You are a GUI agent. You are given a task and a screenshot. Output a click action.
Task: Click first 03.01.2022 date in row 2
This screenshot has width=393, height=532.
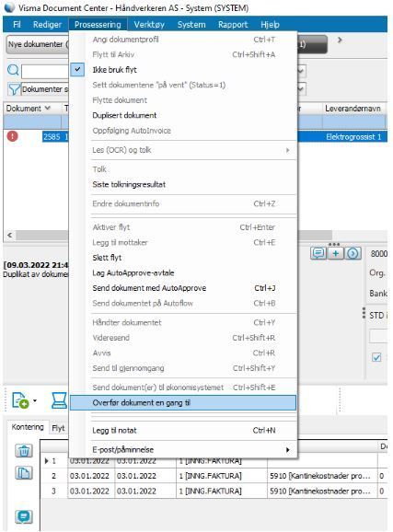(x=89, y=476)
